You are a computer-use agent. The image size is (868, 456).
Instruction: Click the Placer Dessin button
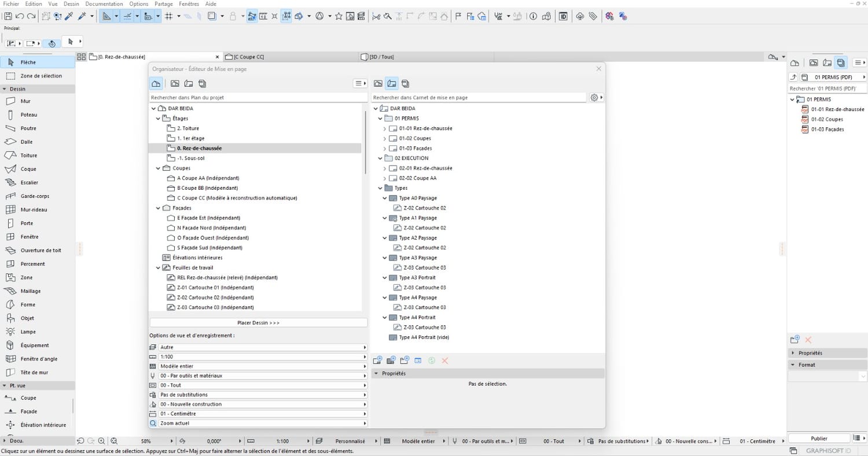click(x=258, y=323)
